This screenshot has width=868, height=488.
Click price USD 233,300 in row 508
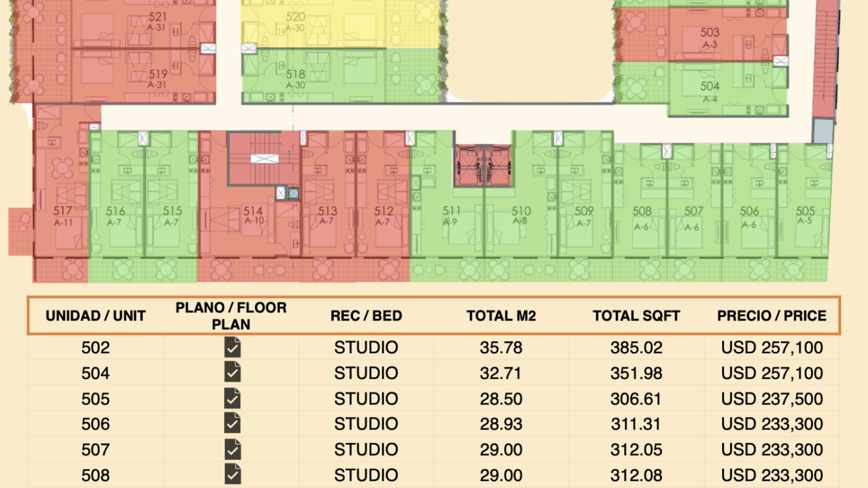pos(772,476)
